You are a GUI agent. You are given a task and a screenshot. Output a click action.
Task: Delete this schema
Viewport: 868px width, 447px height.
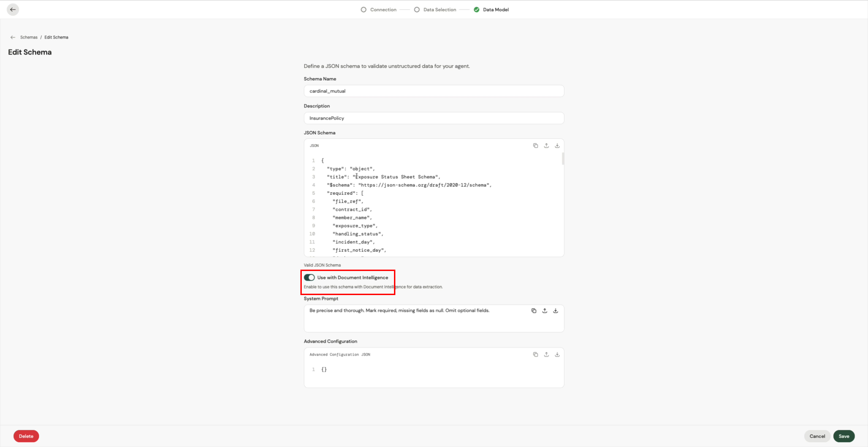pos(26,436)
